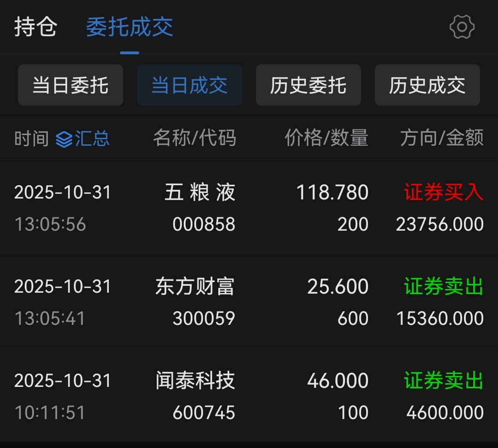Click quantity 200 in 五粮液 row
The height and width of the screenshot is (448, 498).
click(x=353, y=224)
